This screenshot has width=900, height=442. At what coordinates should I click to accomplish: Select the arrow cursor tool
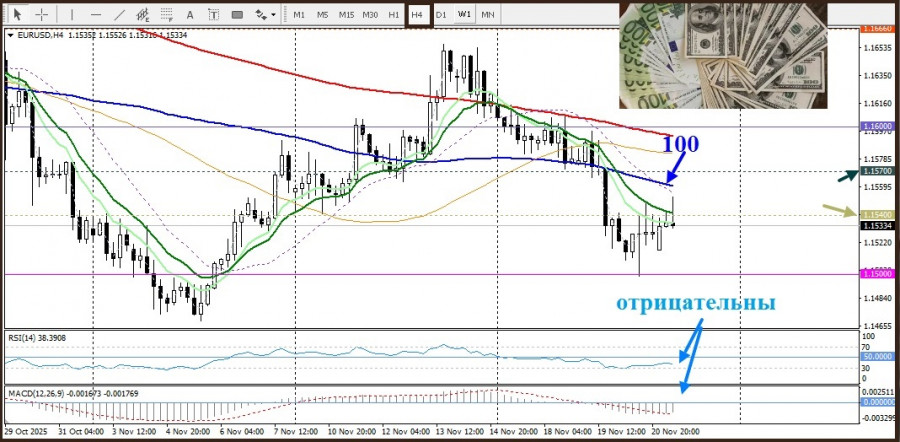tap(17, 15)
